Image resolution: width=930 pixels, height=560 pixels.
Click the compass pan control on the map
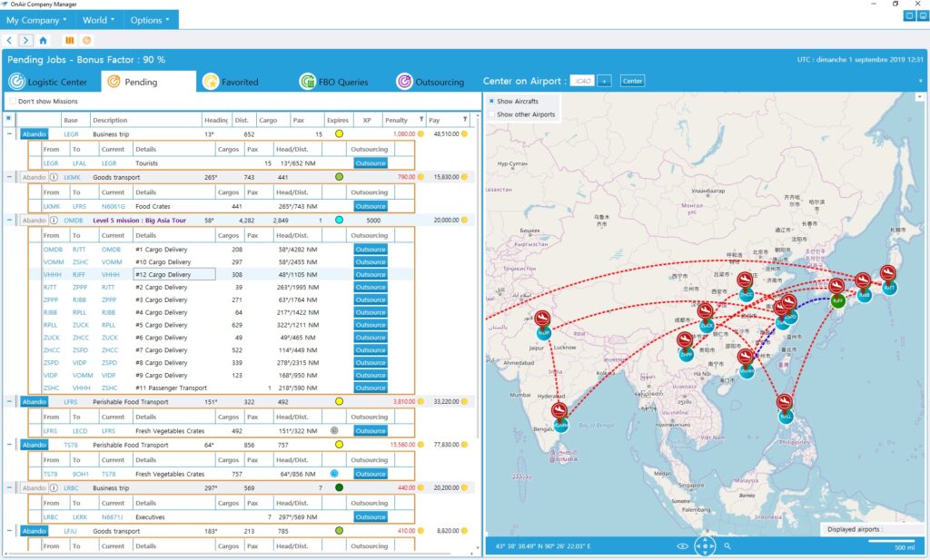705,545
